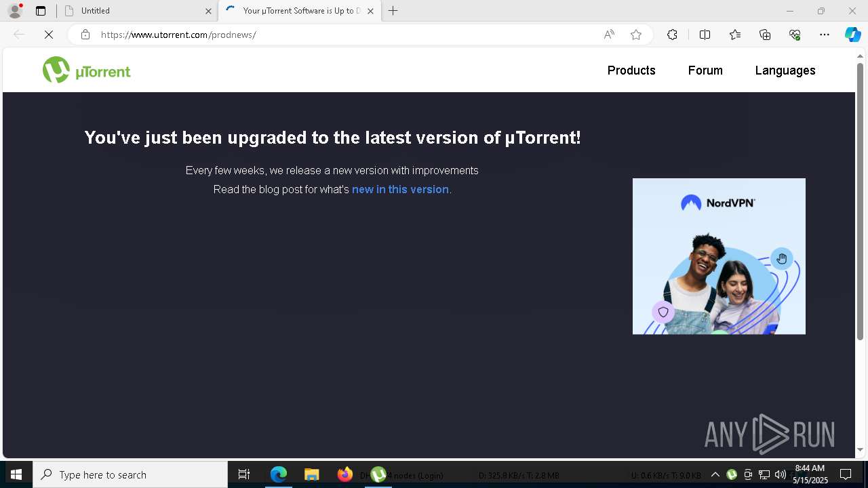This screenshot has height=488, width=868.
Task: Open a new browser tab
Action: point(393,11)
